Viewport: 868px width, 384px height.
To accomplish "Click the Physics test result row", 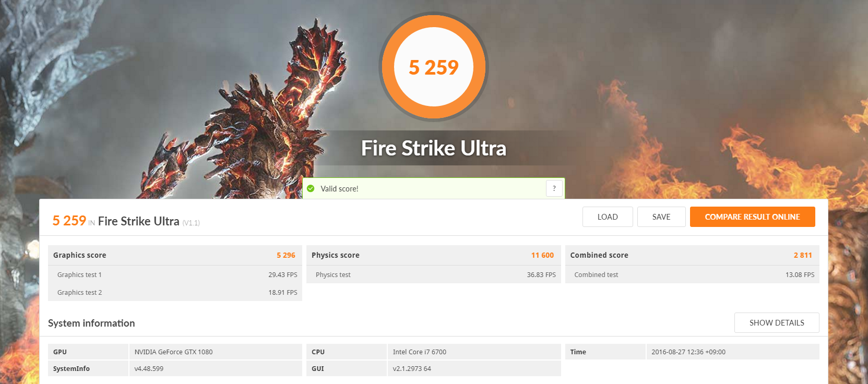I will 434,274.
